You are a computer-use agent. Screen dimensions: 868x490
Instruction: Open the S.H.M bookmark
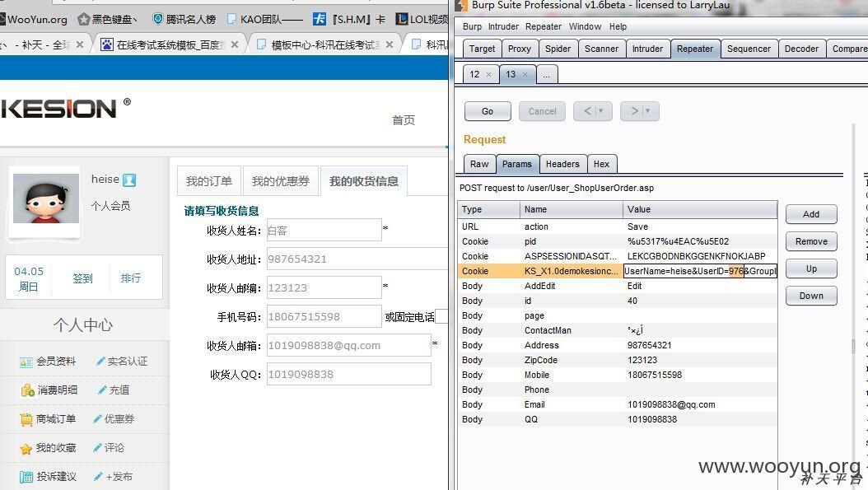pos(348,20)
